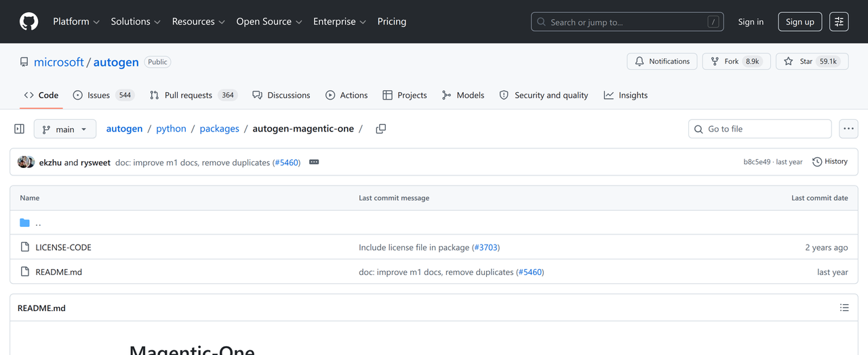Image resolution: width=868 pixels, height=355 pixels.
Task: Click the ekzhu avatar image
Action: (x=23, y=162)
